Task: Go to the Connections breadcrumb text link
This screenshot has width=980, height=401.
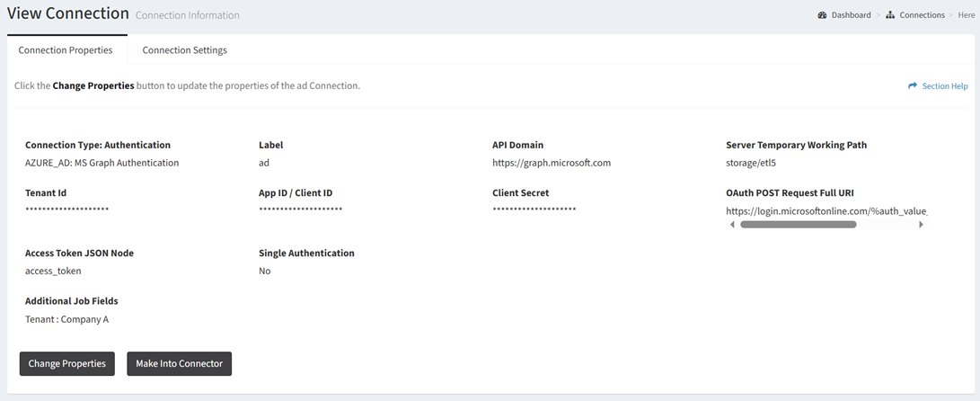Action: tap(923, 15)
